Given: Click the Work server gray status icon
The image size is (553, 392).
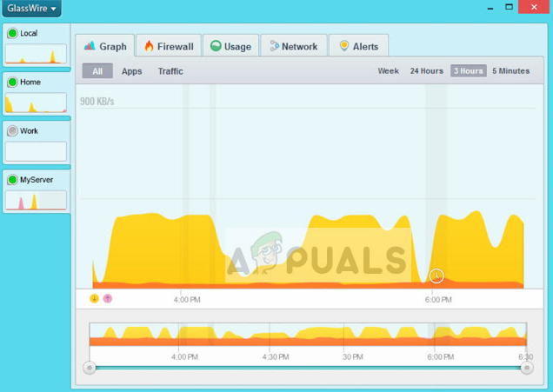Looking at the screenshot, I should (x=12, y=130).
